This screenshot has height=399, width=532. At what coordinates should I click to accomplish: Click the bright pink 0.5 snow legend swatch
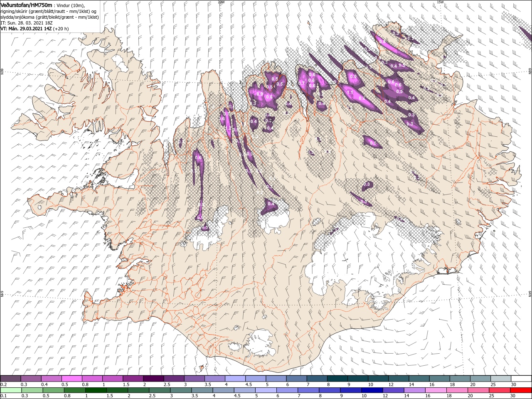pos(71,379)
